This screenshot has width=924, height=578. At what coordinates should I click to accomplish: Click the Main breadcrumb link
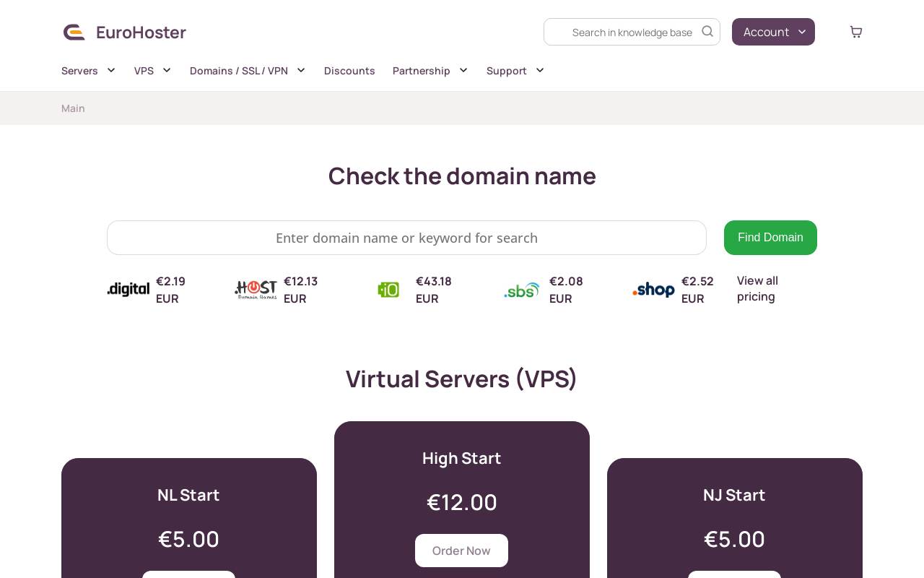click(73, 108)
